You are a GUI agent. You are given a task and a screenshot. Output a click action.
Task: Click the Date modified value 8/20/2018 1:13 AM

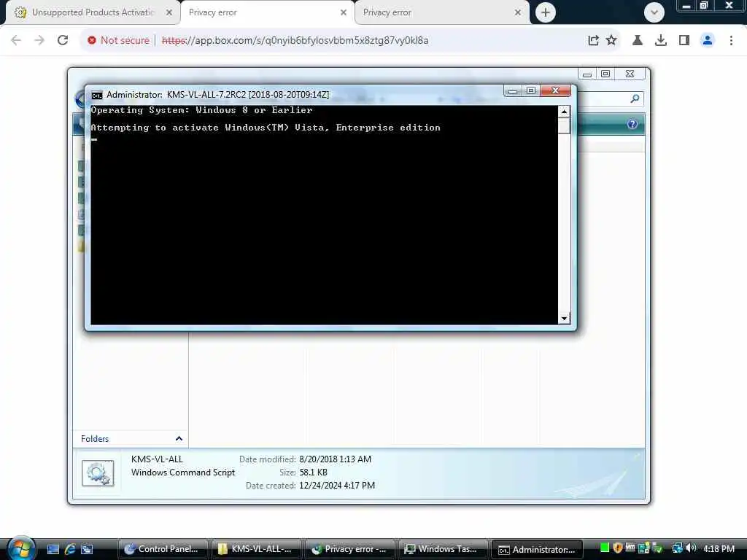click(335, 459)
